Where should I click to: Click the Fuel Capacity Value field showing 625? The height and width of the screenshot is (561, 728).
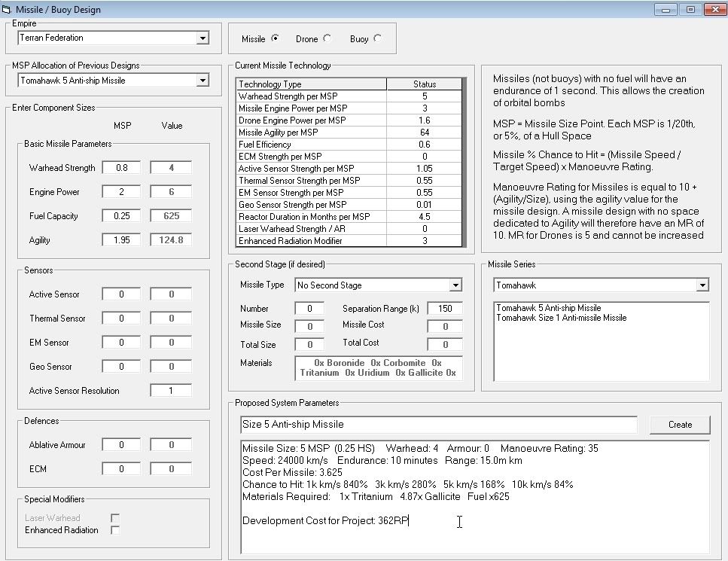click(171, 216)
